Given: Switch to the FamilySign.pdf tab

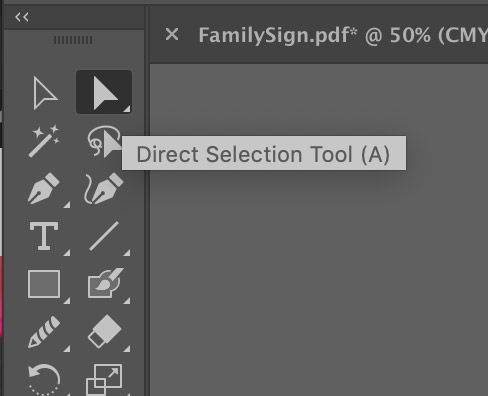Looking at the screenshot, I should click(343, 35).
